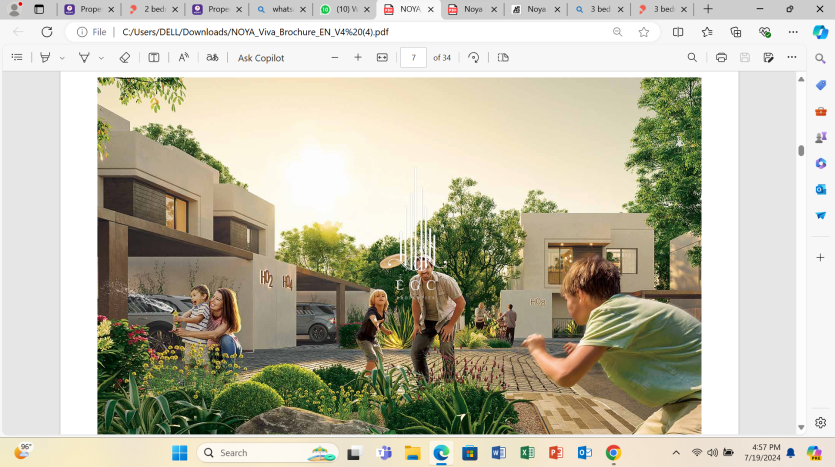Expand the Draw tool dropdown arrow
The image size is (835, 467).
[x=101, y=58]
